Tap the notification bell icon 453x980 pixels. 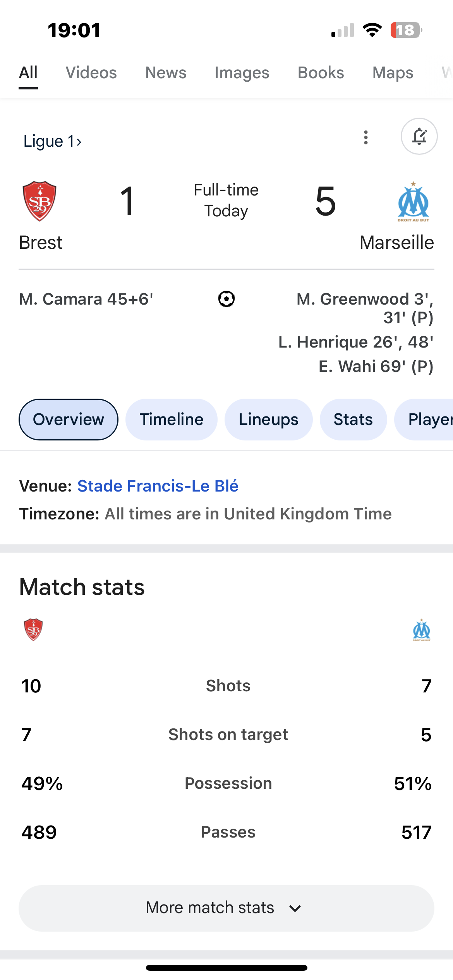coord(419,136)
